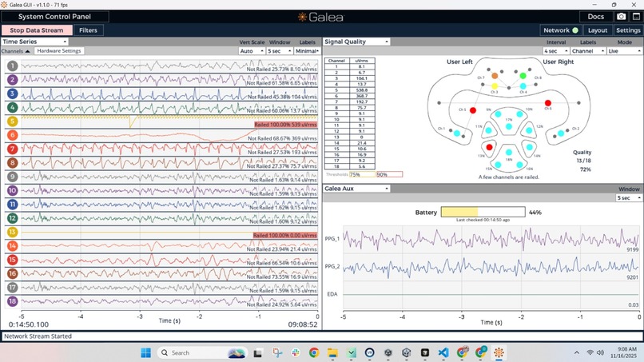
Task: Toggle channel 15 on the time series
Action: pyautogui.click(x=12, y=260)
